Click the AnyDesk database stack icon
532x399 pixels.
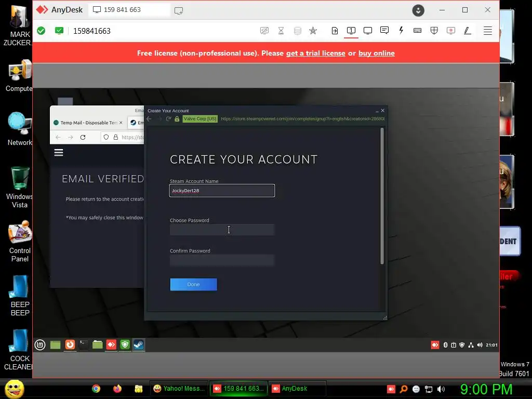coord(298,31)
